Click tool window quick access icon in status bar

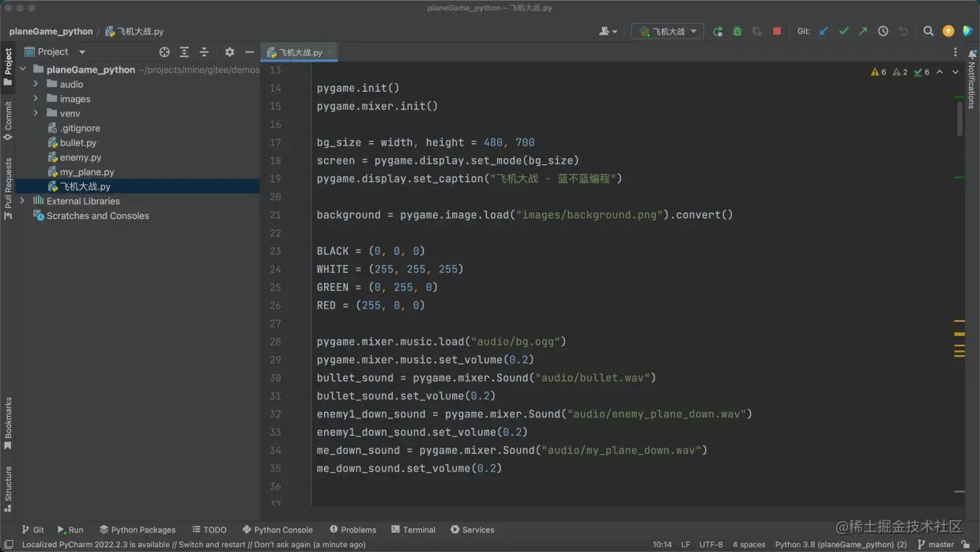pos(9,544)
